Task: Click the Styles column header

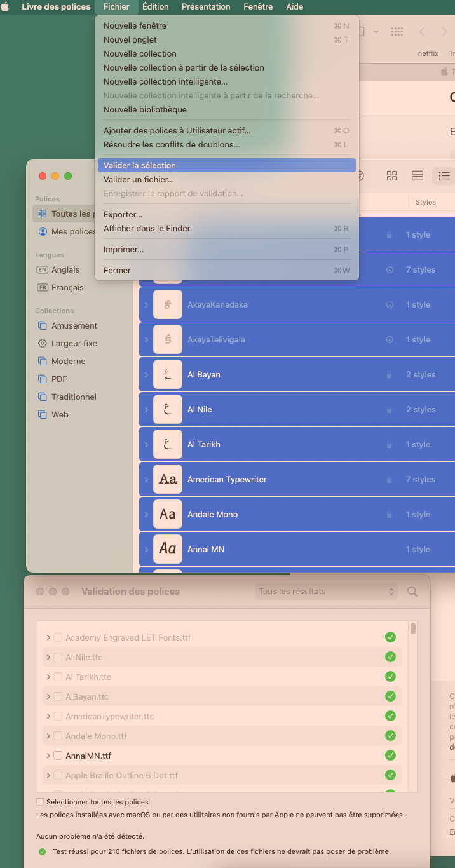Action: [426, 203]
